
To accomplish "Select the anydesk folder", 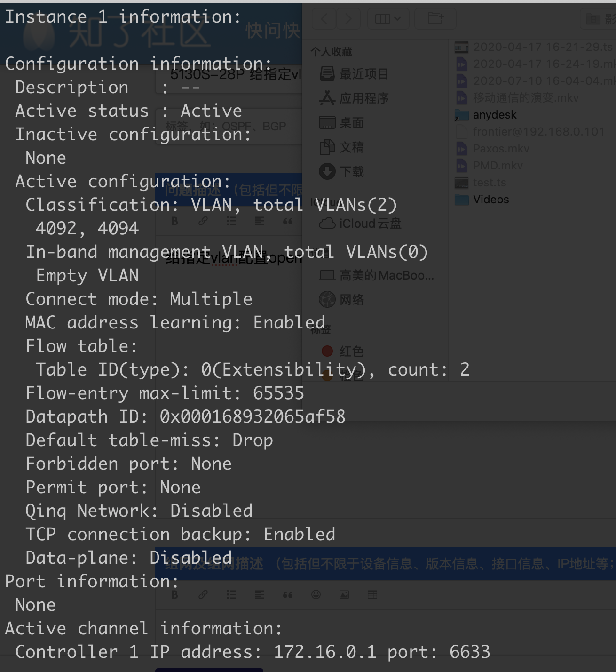I will coord(494,115).
